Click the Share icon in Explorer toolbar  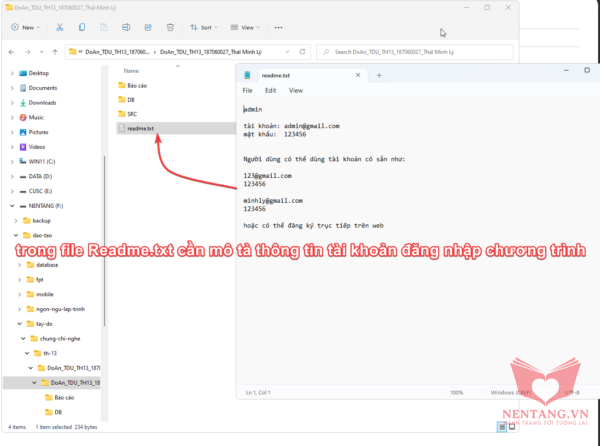tap(150, 28)
